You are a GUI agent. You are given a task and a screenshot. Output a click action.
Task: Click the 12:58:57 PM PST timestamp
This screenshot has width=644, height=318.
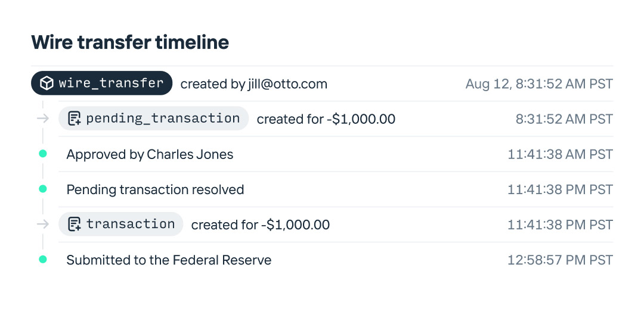(560, 260)
